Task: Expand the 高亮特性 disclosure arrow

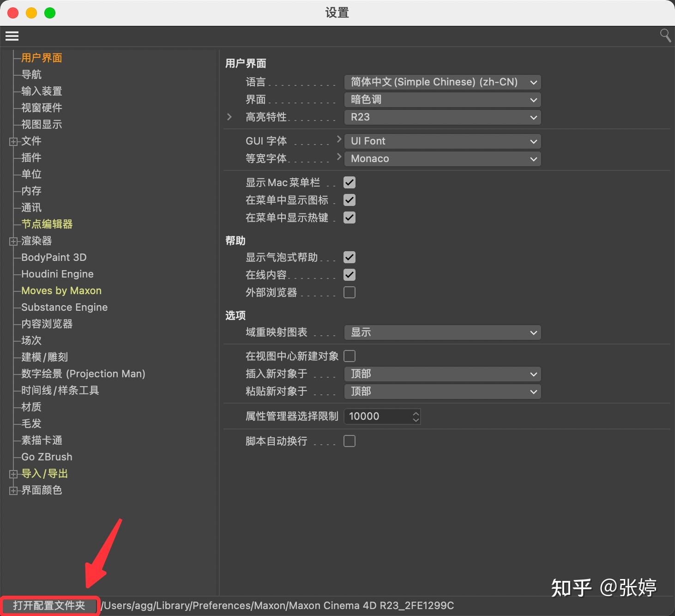Action: [230, 117]
